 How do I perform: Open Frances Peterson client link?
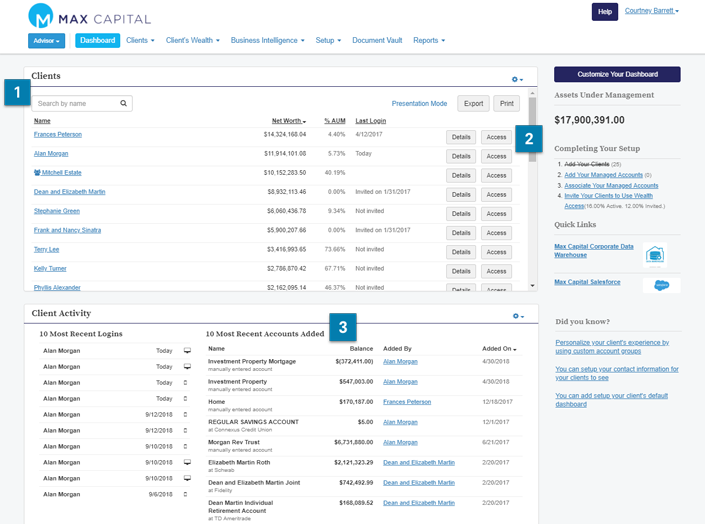click(58, 134)
